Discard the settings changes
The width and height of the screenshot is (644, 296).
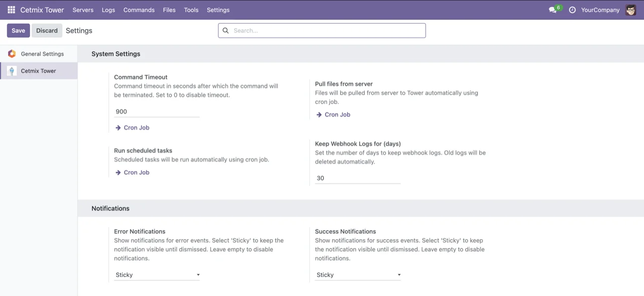tap(47, 31)
